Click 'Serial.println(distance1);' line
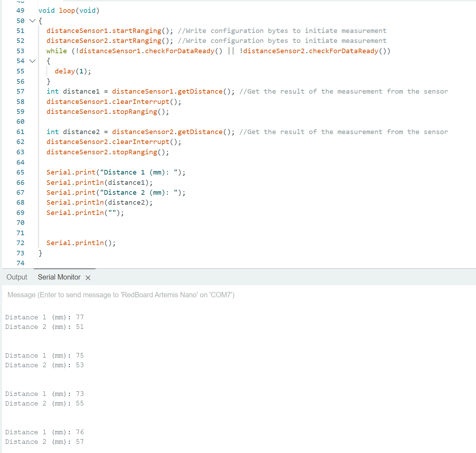 (x=99, y=183)
